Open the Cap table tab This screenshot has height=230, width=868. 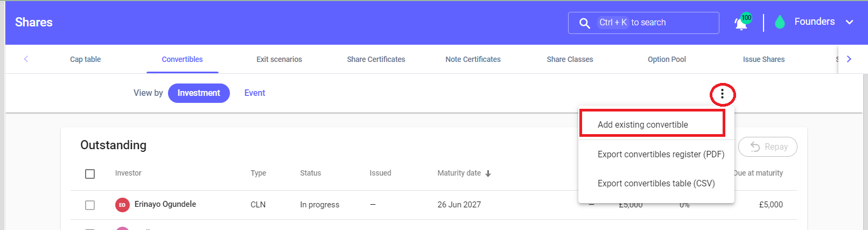tap(86, 59)
